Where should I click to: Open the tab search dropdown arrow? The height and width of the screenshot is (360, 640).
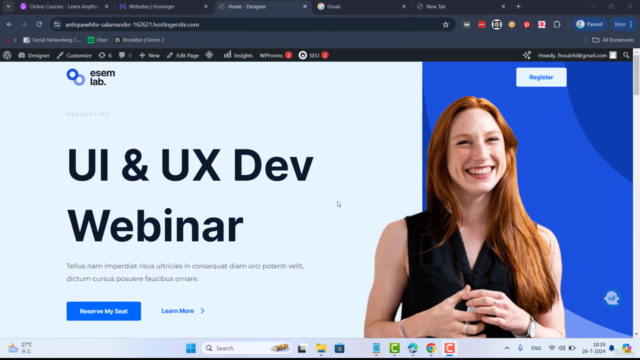(x=8, y=7)
